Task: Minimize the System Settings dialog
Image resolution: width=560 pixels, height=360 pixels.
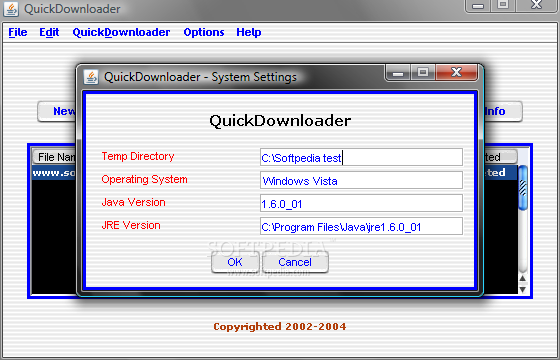Action: click(x=398, y=73)
